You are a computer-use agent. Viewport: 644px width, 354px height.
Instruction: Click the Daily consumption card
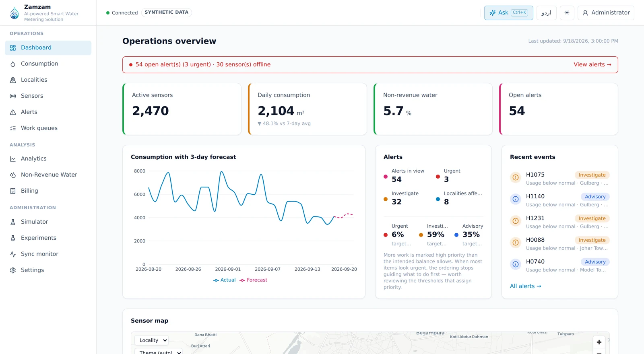(x=308, y=109)
